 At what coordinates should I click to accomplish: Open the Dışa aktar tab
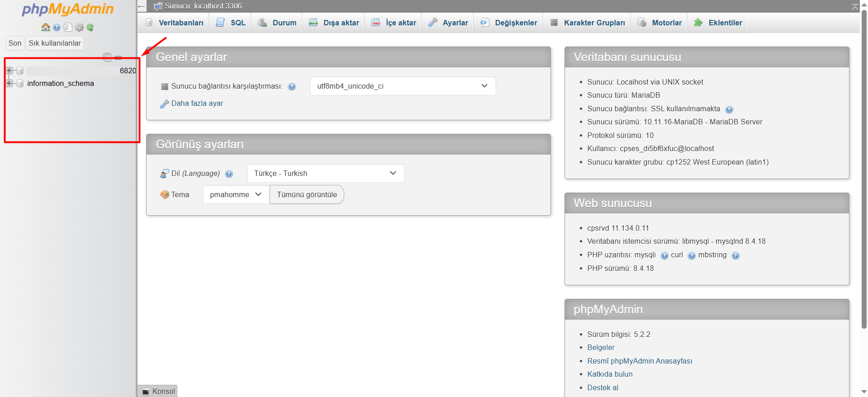coord(334,23)
